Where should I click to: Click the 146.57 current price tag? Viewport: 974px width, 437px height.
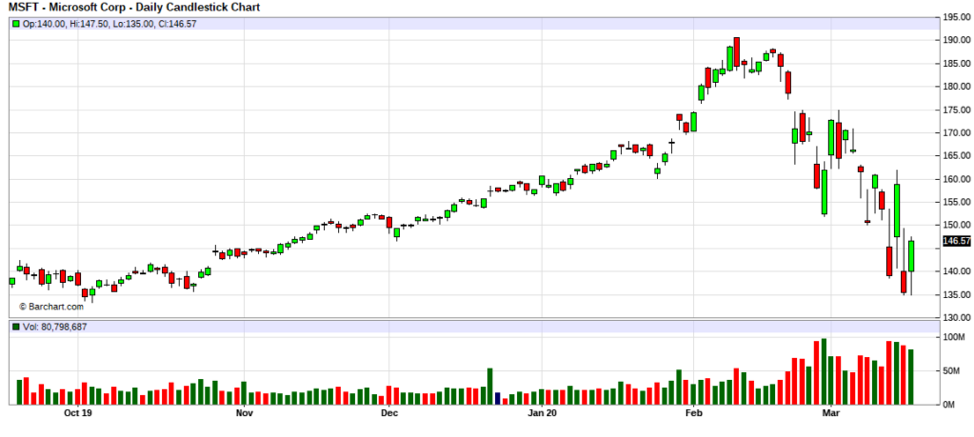point(957,241)
